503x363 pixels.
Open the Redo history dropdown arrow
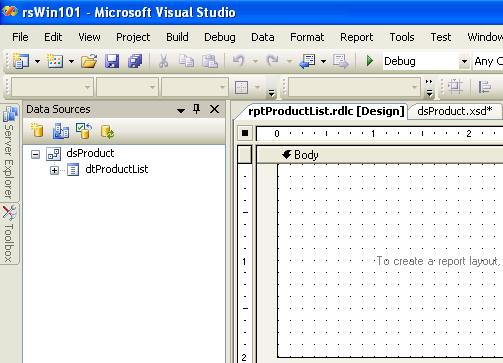click(x=289, y=61)
